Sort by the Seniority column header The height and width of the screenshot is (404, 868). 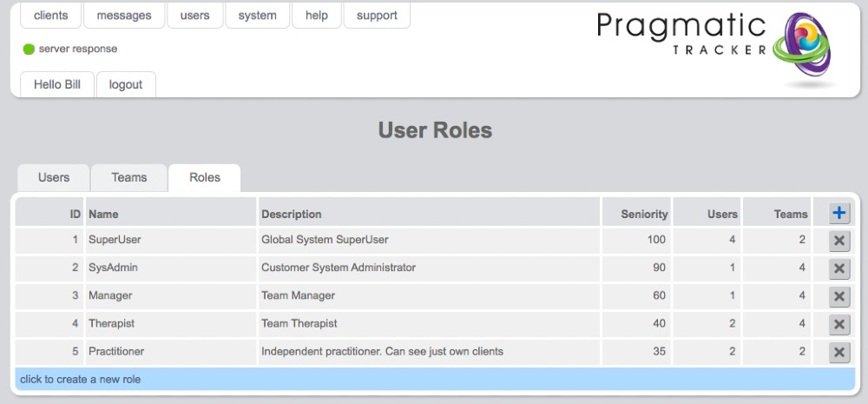[636, 213]
